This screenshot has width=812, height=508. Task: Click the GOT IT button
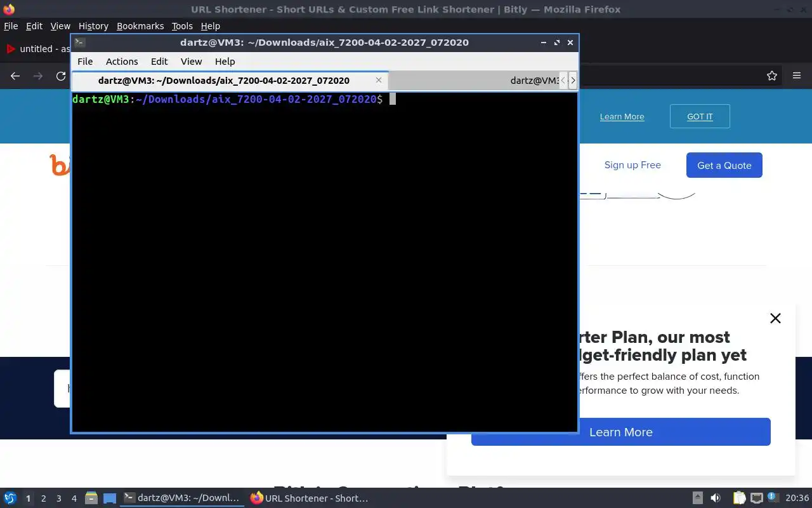700,116
